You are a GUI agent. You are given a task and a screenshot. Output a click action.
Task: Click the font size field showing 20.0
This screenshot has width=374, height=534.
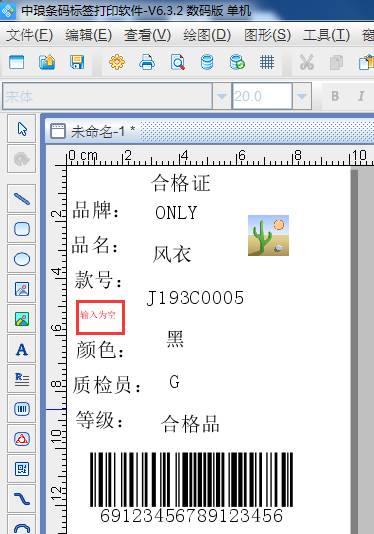pos(262,96)
